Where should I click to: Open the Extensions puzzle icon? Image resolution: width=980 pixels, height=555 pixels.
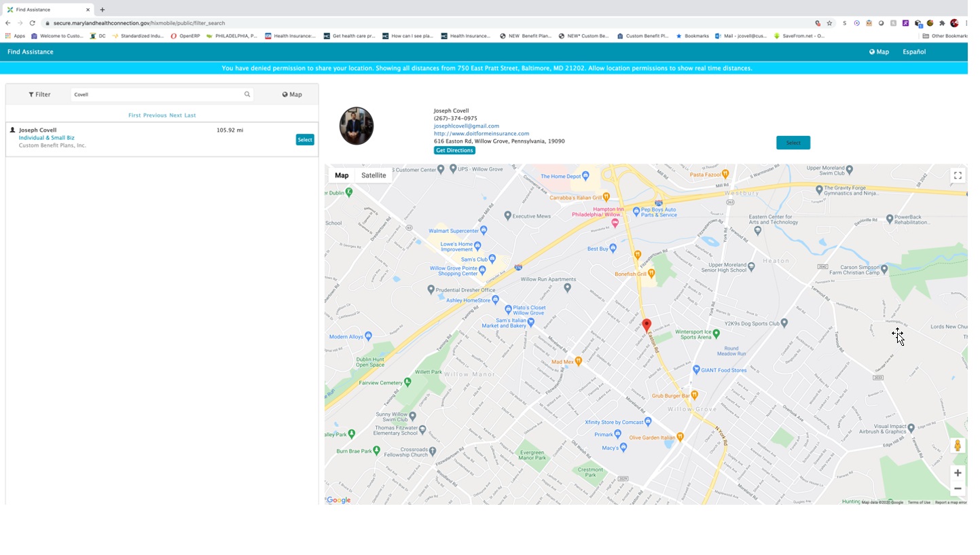pyautogui.click(x=942, y=23)
